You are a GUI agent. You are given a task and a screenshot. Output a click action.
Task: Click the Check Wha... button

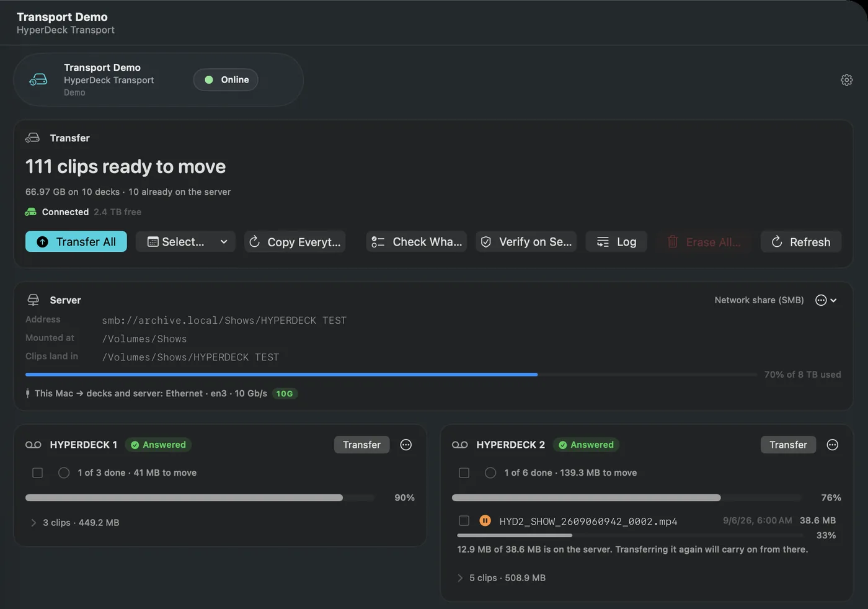[x=417, y=242]
